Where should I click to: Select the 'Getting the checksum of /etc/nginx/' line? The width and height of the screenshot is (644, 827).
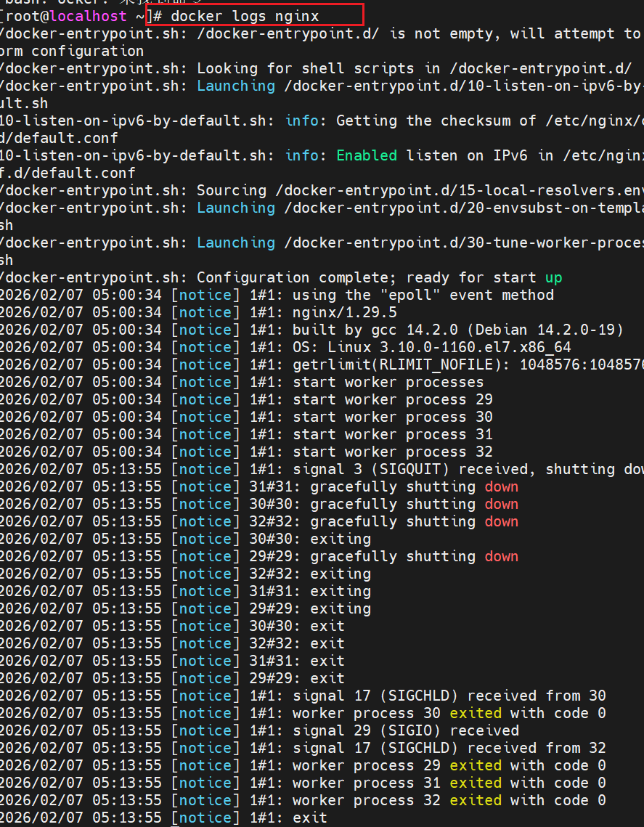[322, 121]
